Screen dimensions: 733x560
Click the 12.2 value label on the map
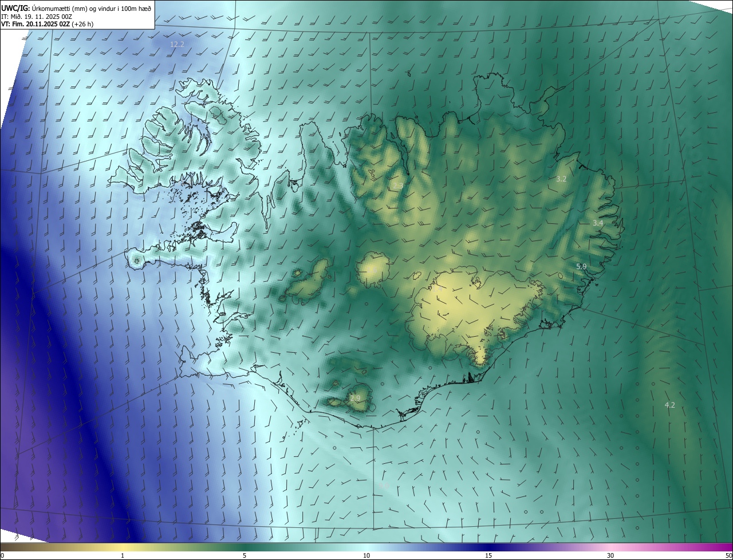coord(178,44)
